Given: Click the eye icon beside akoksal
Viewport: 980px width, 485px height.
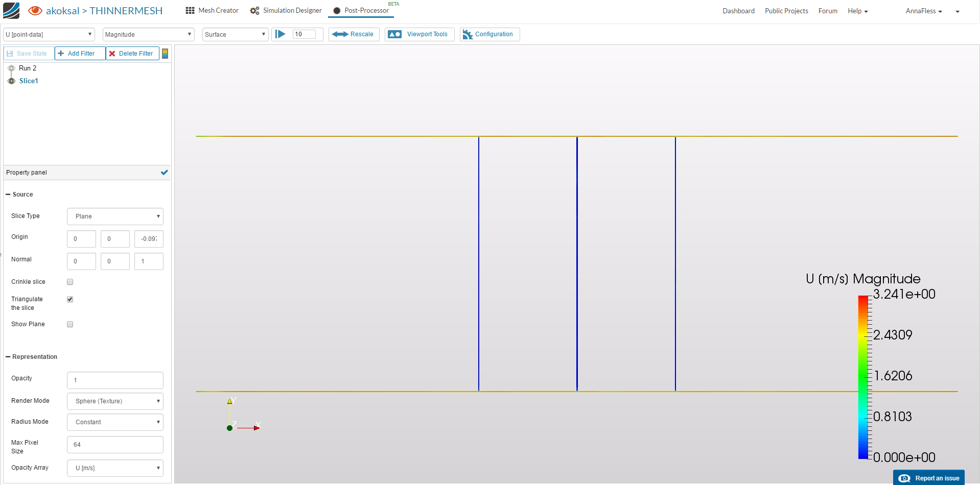Looking at the screenshot, I should pyautogui.click(x=35, y=10).
